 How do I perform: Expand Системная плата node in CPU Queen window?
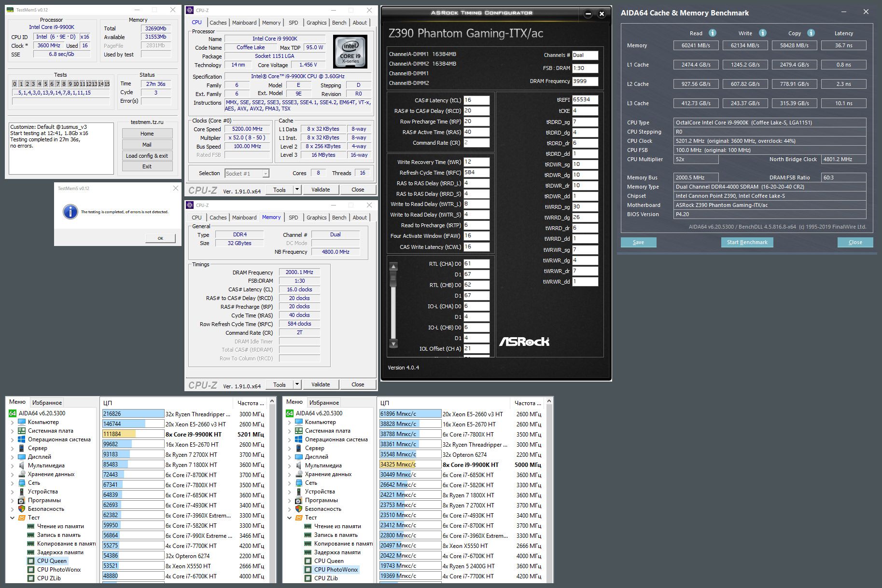13,431
